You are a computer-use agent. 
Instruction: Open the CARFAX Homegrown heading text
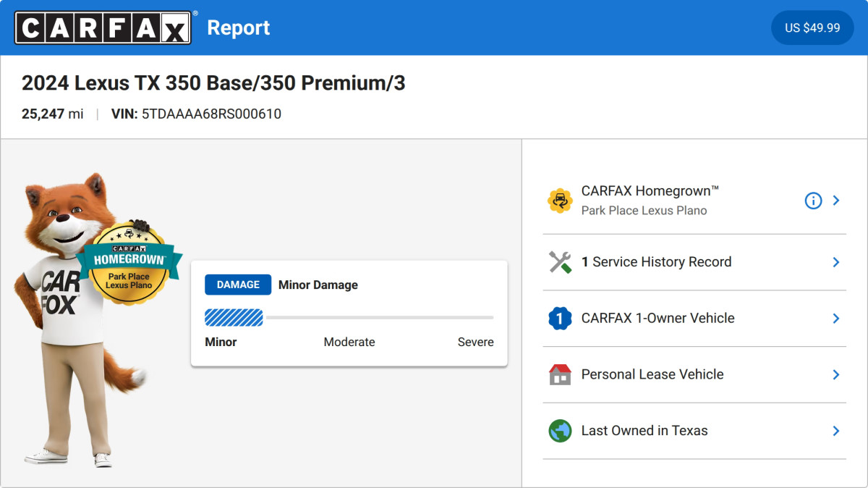[x=650, y=191]
